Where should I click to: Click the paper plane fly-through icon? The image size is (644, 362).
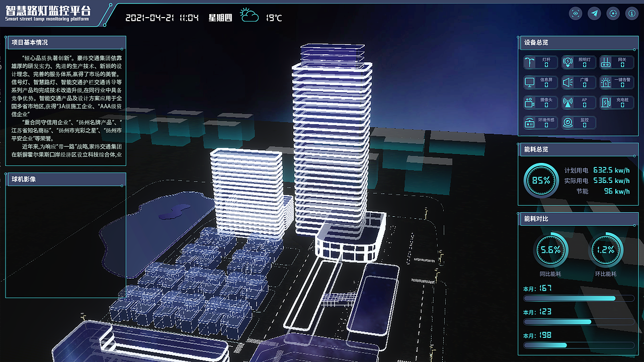(x=594, y=14)
